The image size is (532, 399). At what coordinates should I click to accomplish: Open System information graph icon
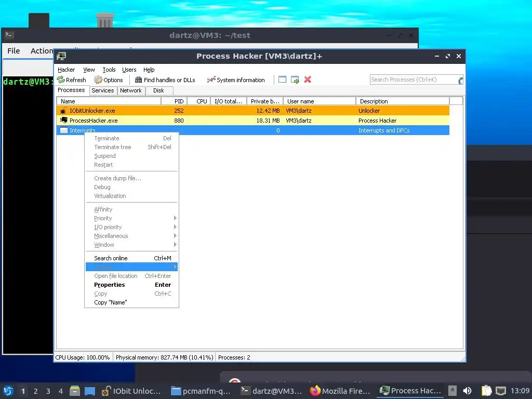pos(211,79)
